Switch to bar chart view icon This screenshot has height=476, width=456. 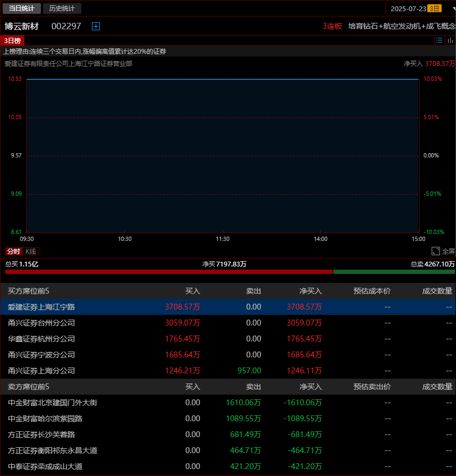pyautogui.click(x=450, y=40)
